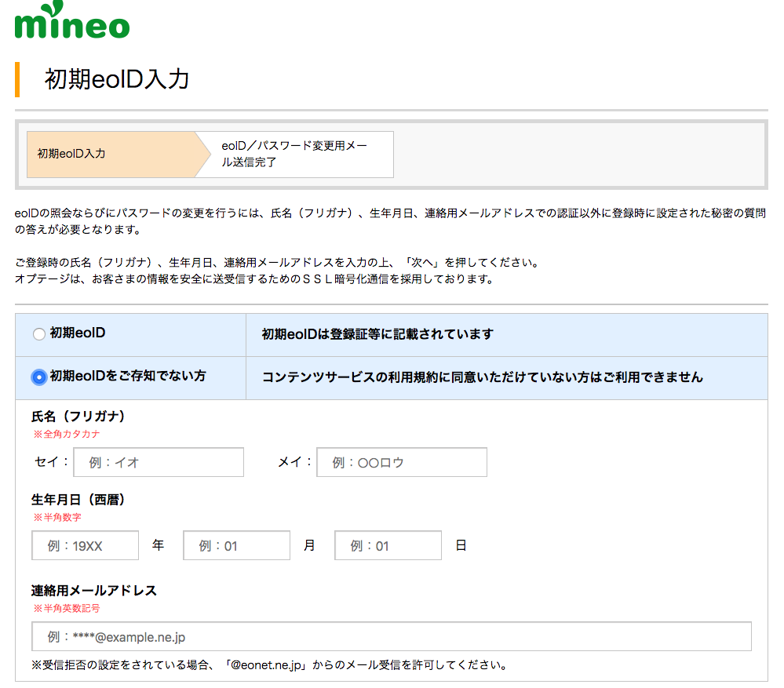This screenshot has height=688, width=784.
Task: Click the セイ name input field
Action: tap(159, 462)
